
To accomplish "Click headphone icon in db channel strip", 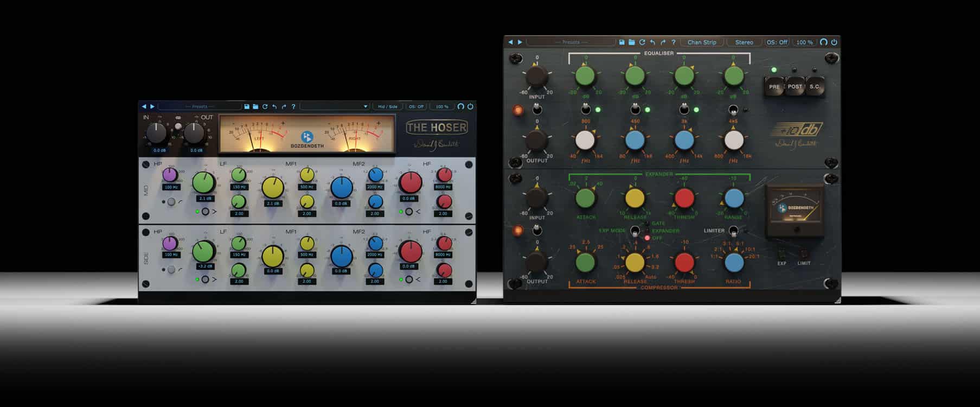I will point(824,42).
